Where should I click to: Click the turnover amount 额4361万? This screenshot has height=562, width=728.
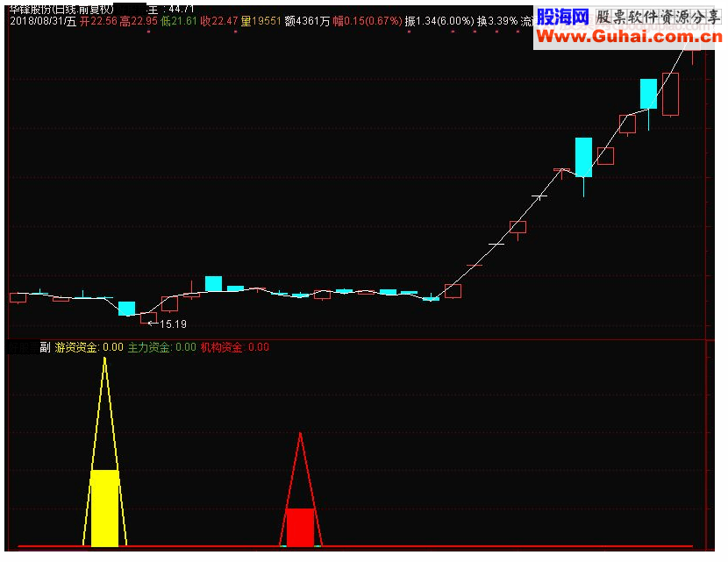(x=307, y=21)
